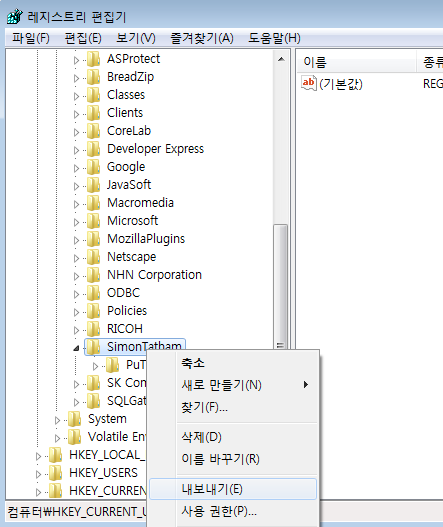Open the 보기(V) menu
The width and height of the screenshot is (443, 527).
point(136,38)
